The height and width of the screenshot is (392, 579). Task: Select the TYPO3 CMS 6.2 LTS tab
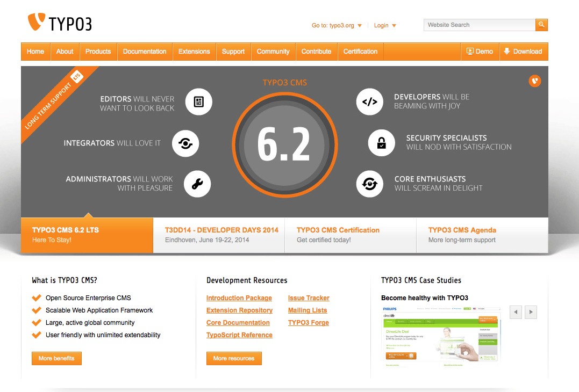[x=87, y=235]
